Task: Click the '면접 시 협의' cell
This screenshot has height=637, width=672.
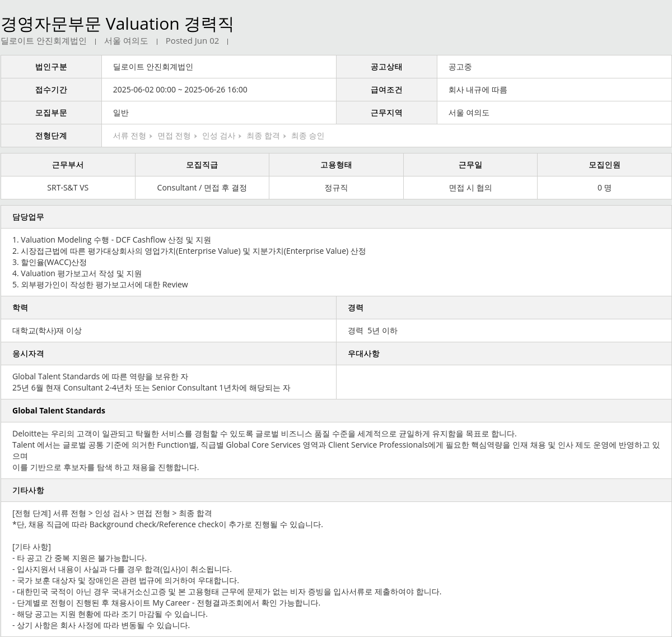Action: [470, 188]
